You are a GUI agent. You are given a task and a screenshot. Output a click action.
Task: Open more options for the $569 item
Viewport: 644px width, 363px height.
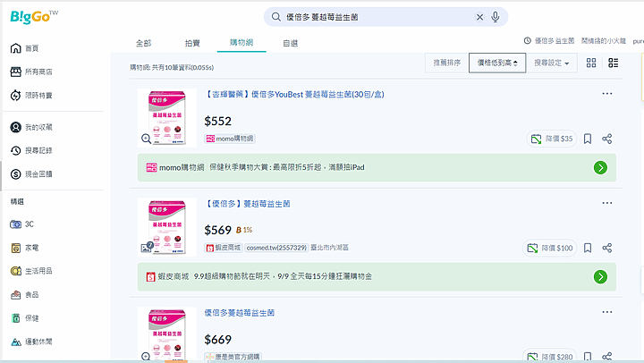[x=607, y=203]
